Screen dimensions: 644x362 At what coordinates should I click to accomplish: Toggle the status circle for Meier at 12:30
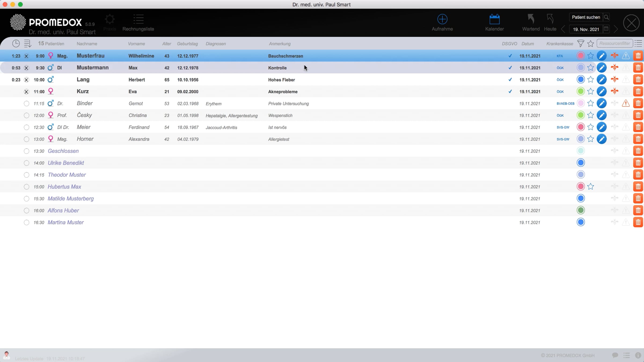point(26,127)
